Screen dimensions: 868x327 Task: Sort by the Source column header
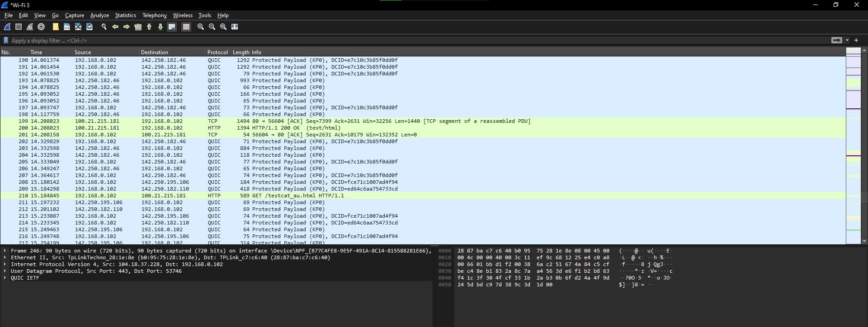(x=106, y=52)
